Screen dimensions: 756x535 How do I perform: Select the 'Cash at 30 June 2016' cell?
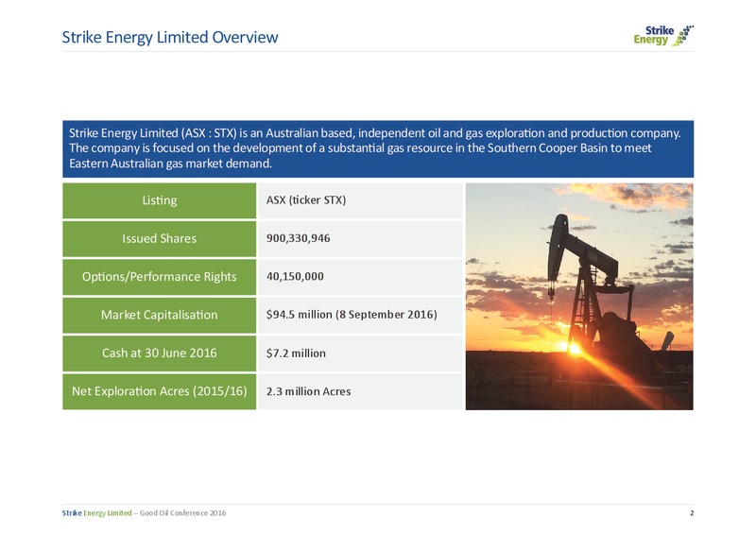pos(159,354)
